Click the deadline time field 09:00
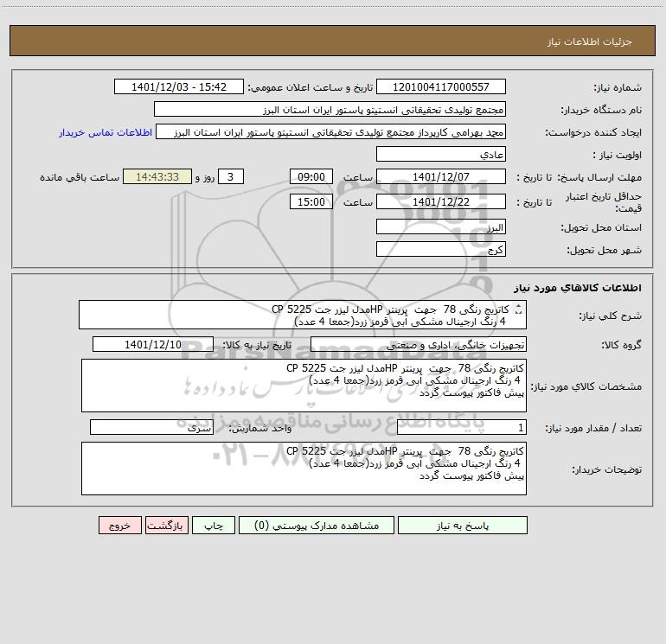Viewport: 666px width, 644px height. [311, 176]
